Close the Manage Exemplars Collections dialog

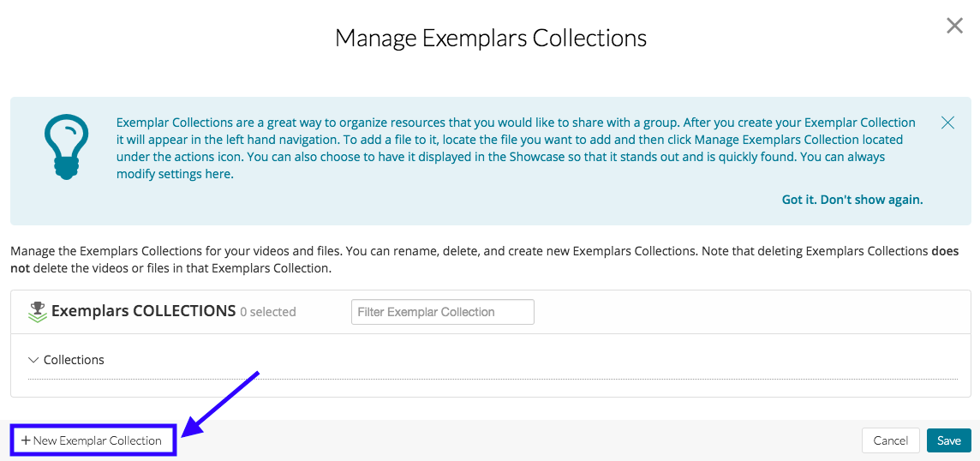click(954, 27)
